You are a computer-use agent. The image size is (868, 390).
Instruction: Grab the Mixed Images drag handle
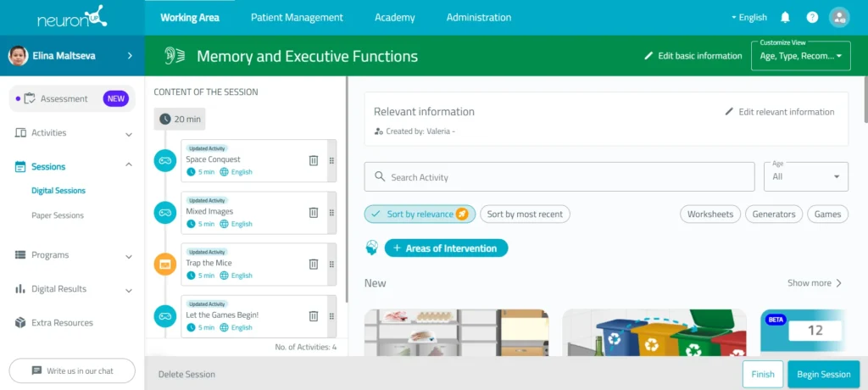pyautogui.click(x=331, y=213)
